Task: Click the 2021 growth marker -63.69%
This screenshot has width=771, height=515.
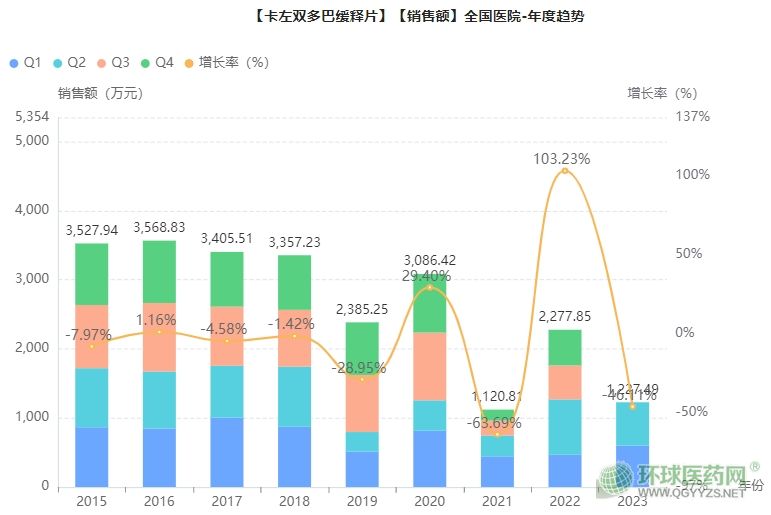Action: tap(497, 434)
